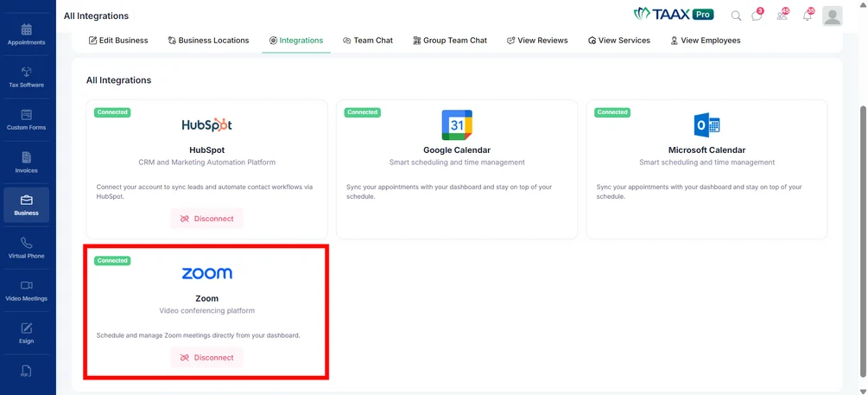The image size is (868, 395).
Task: Click the HubSpot logo
Action: (206, 125)
